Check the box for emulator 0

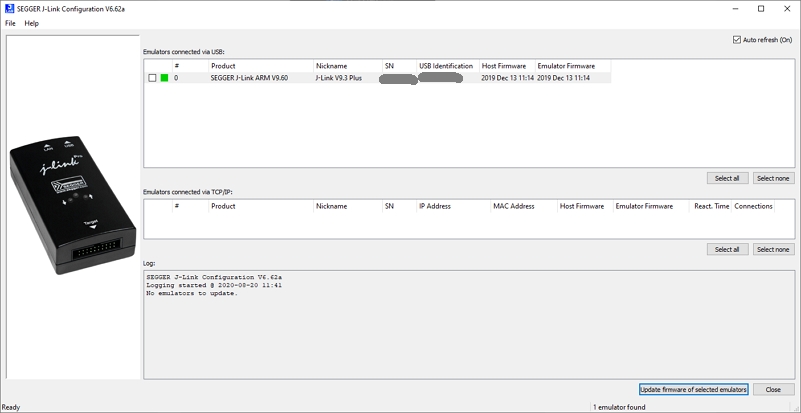(x=152, y=78)
